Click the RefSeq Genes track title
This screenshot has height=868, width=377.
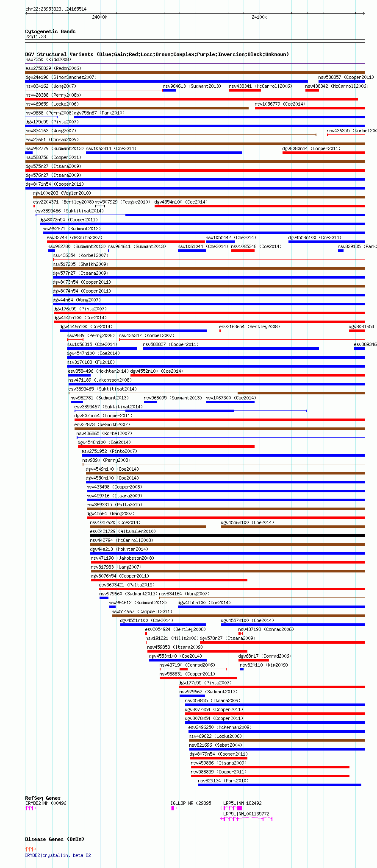(43, 798)
